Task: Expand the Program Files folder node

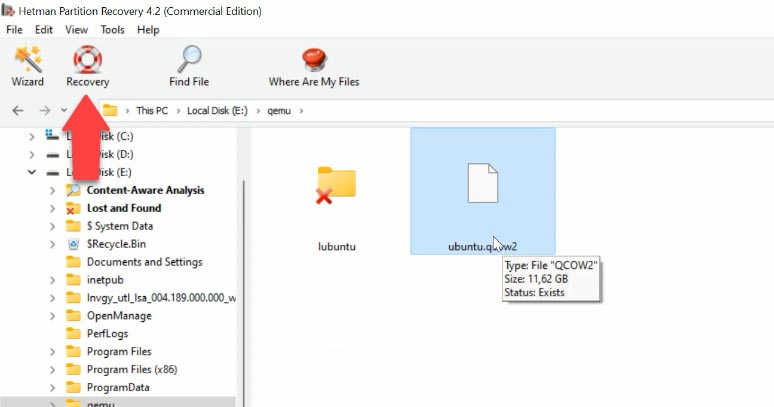Action: pyautogui.click(x=52, y=352)
